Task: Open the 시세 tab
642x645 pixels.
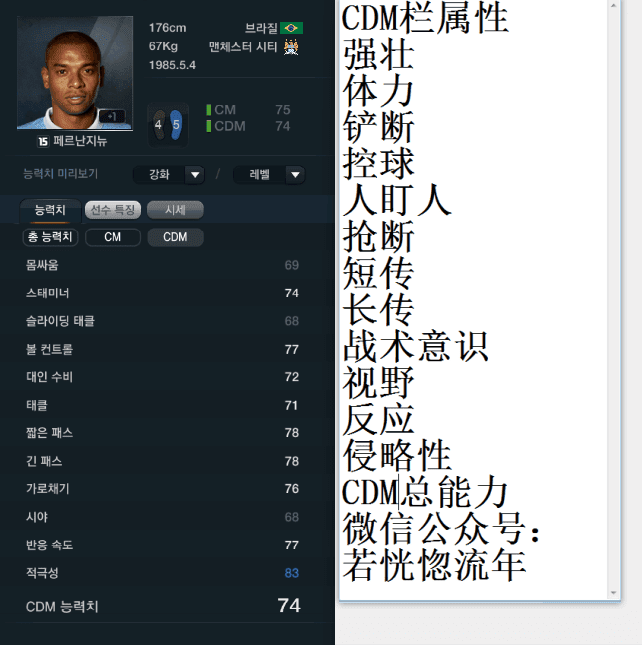Action: click(175, 210)
